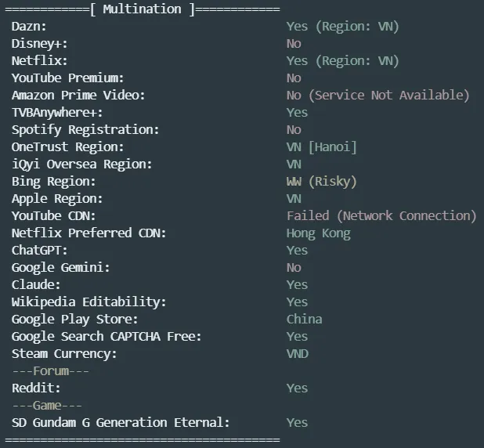The height and width of the screenshot is (448, 484).
Task: Select the 'Google Play Store:' label
Action: tap(74, 320)
